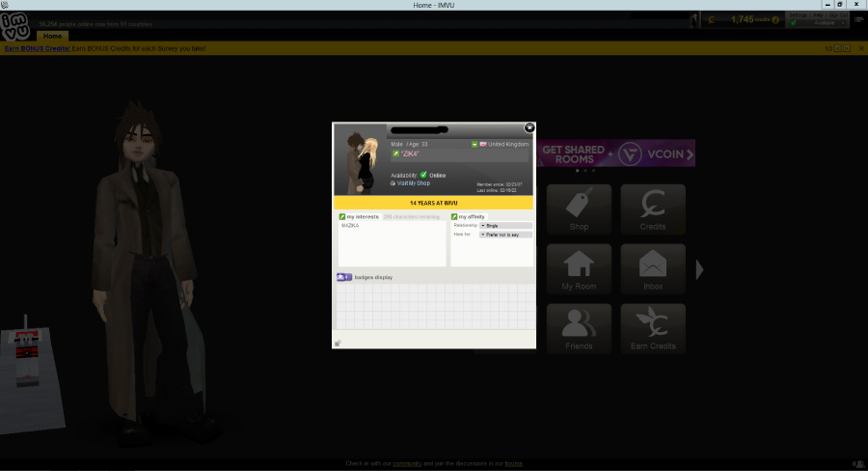Select the Home tab
Image resolution: width=868 pixels, height=471 pixels.
(x=53, y=36)
